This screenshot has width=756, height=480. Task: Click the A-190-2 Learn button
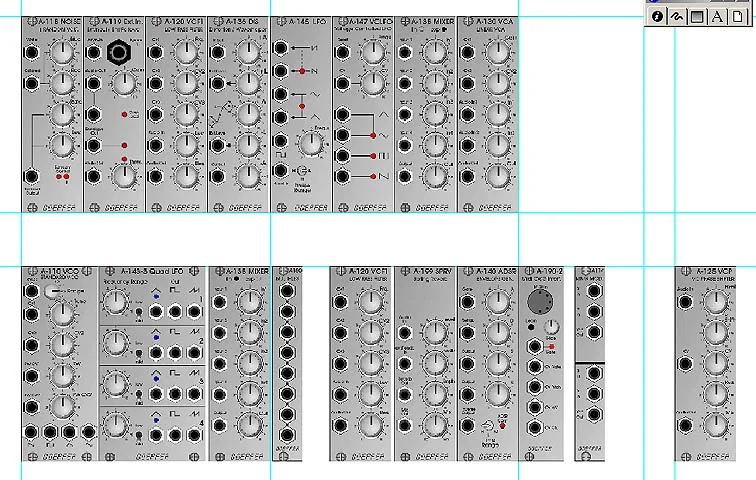coord(531,327)
